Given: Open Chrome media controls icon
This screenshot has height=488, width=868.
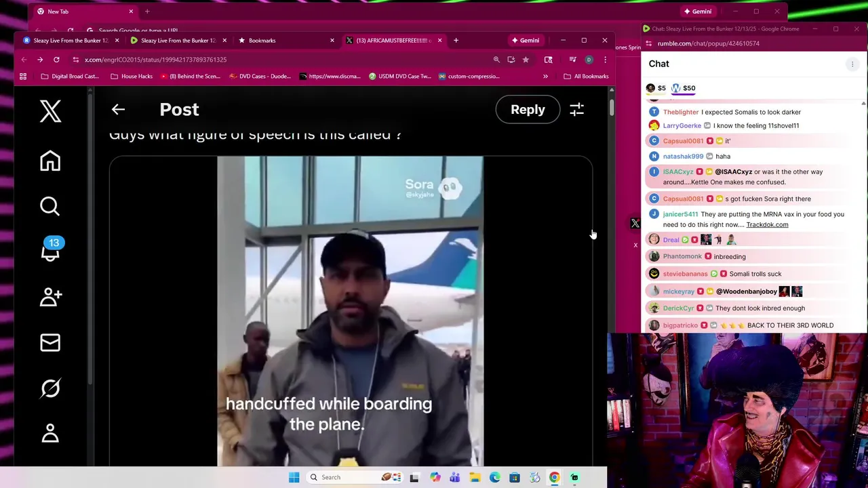Looking at the screenshot, I should point(572,60).
